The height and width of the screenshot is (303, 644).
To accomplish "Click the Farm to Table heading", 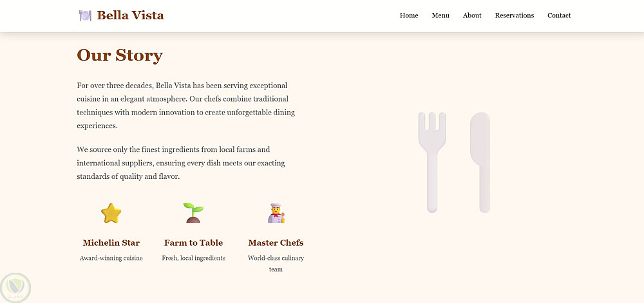I will [193, 243].
